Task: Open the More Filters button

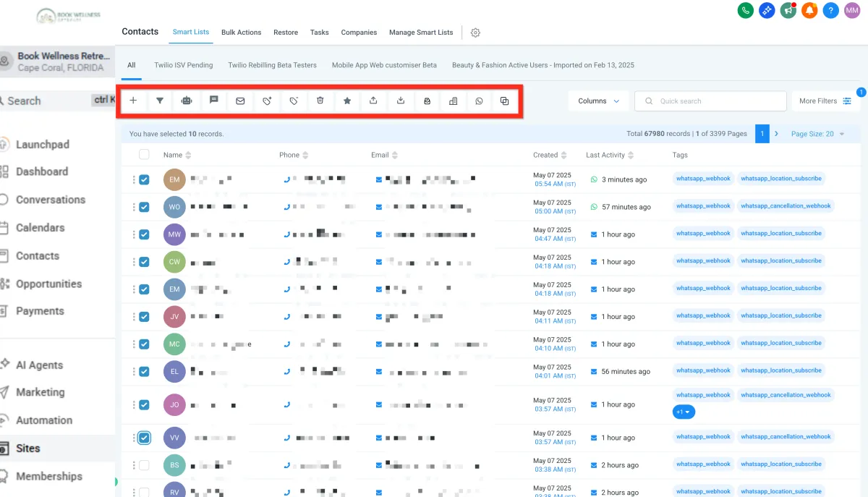Action: coord(825,101)
